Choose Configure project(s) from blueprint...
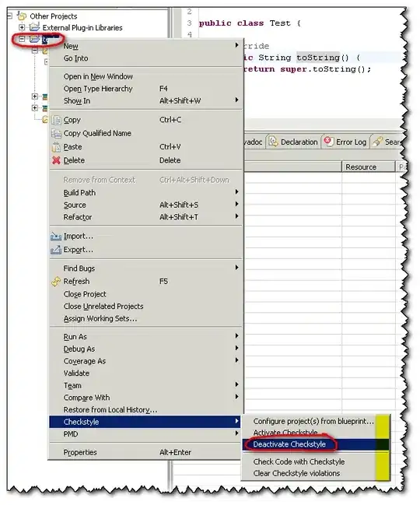Viewport: 420px width, 505px height. coord(316,421)
